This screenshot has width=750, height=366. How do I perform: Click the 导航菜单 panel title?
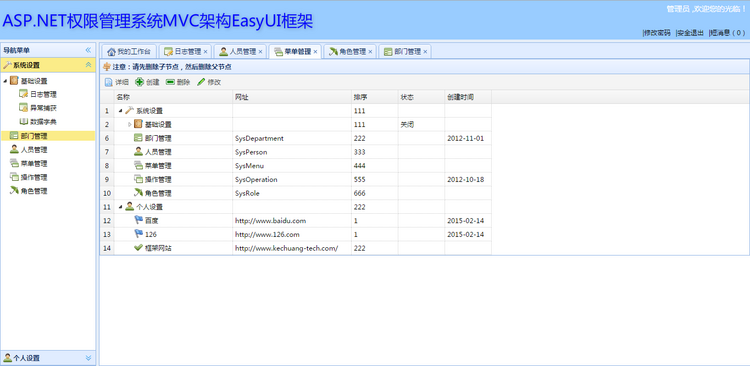coord(16,50)
